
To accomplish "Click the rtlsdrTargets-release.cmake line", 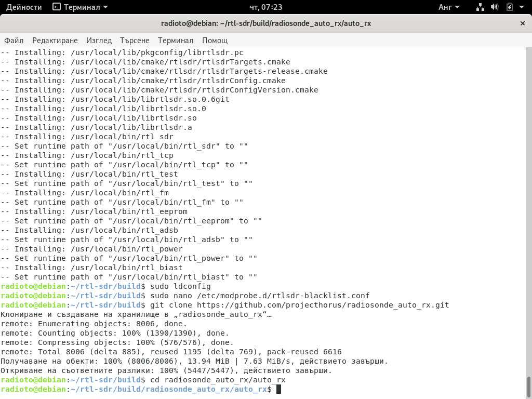I will point(164,71).
